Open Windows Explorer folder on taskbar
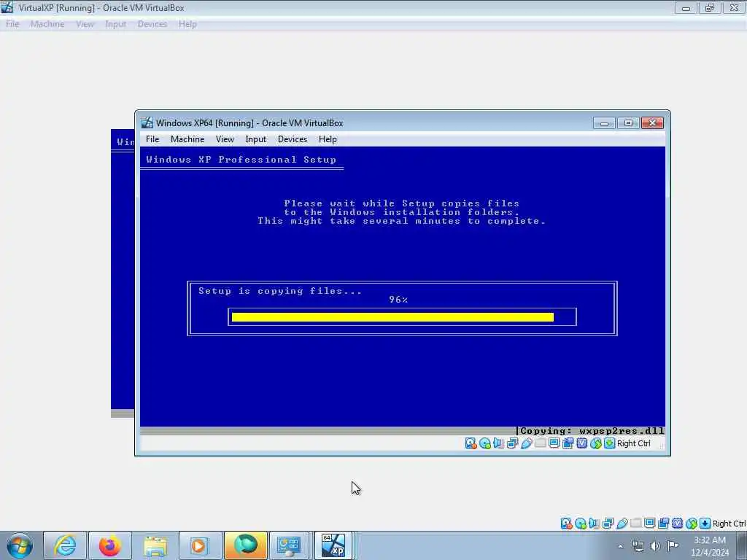 155,545
